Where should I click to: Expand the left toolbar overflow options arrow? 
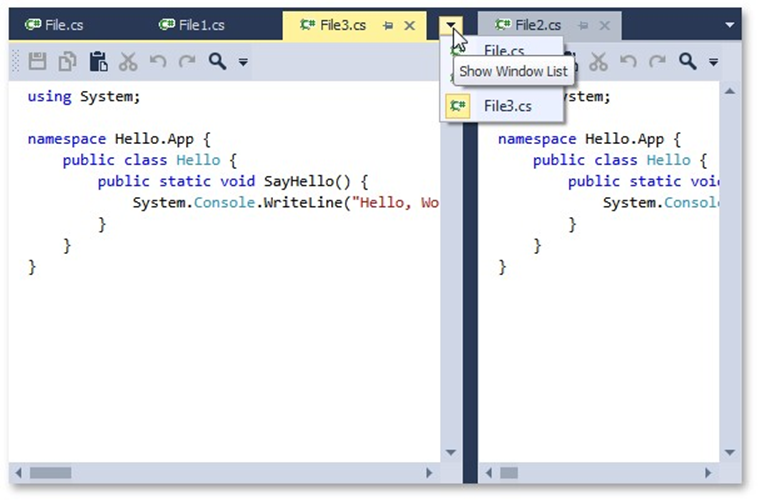(243, 63)
